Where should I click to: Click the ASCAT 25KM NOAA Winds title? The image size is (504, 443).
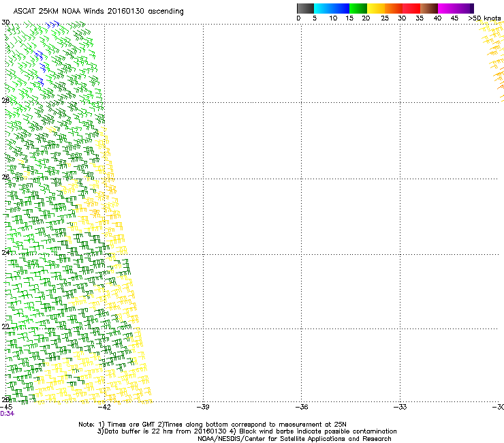click(x=98, y=12)
